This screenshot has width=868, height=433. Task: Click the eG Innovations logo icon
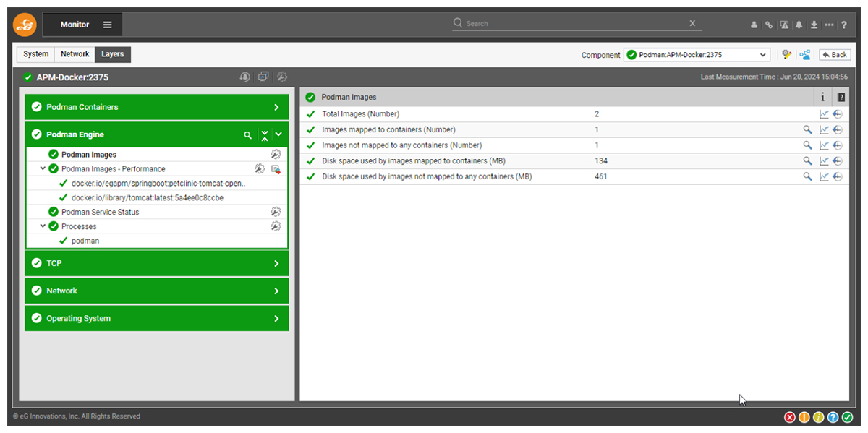coord(25,25)
